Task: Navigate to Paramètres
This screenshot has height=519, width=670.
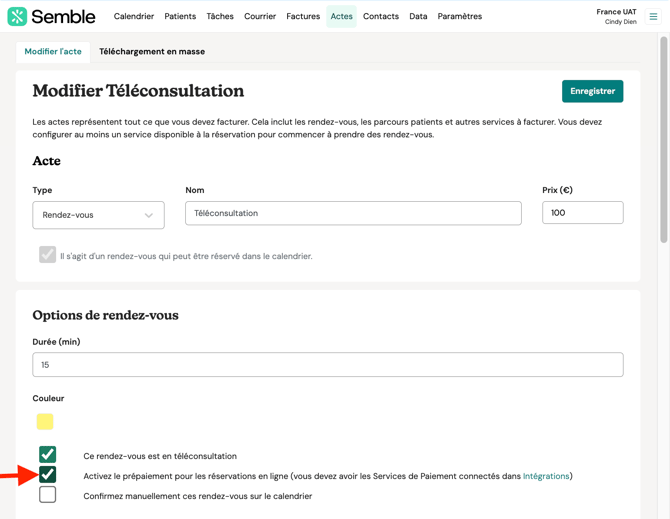Action: pyautogui.click(x=459, y=16)
